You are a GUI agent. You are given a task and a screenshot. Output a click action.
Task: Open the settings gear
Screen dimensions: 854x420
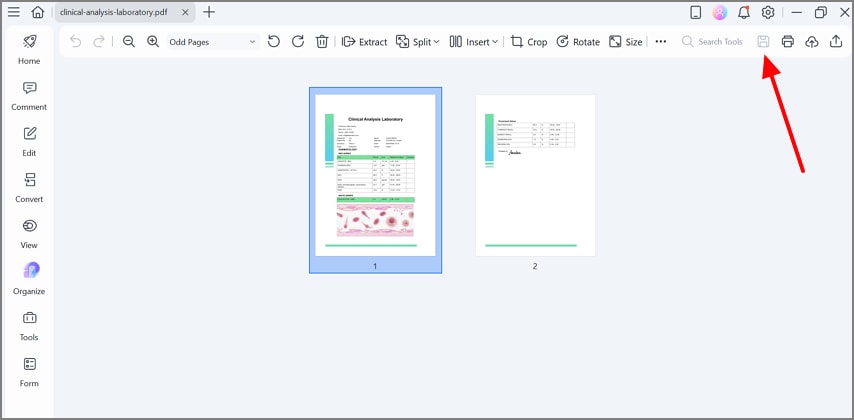pos(768,13)
